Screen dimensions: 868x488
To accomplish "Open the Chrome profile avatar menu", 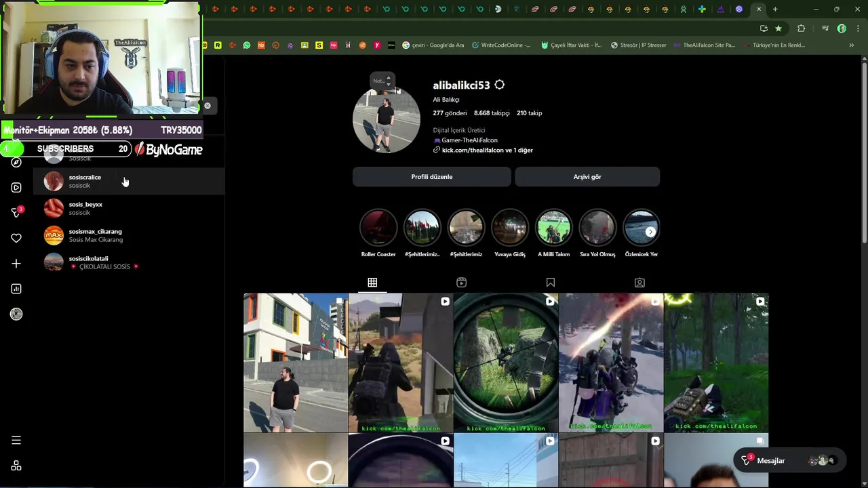I will tap(842, 28).
